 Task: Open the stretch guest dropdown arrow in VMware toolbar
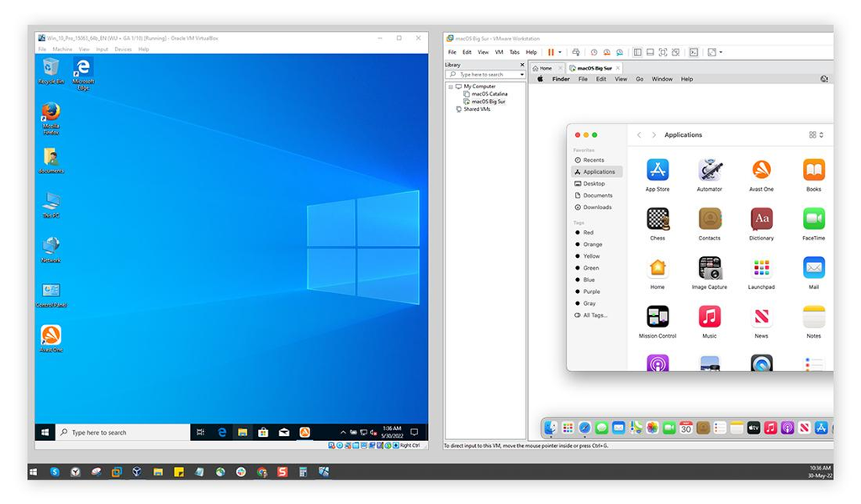coord(721,52)
